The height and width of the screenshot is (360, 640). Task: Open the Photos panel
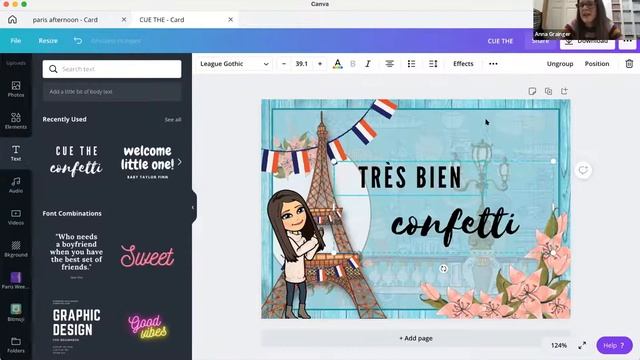pos(16,89)
